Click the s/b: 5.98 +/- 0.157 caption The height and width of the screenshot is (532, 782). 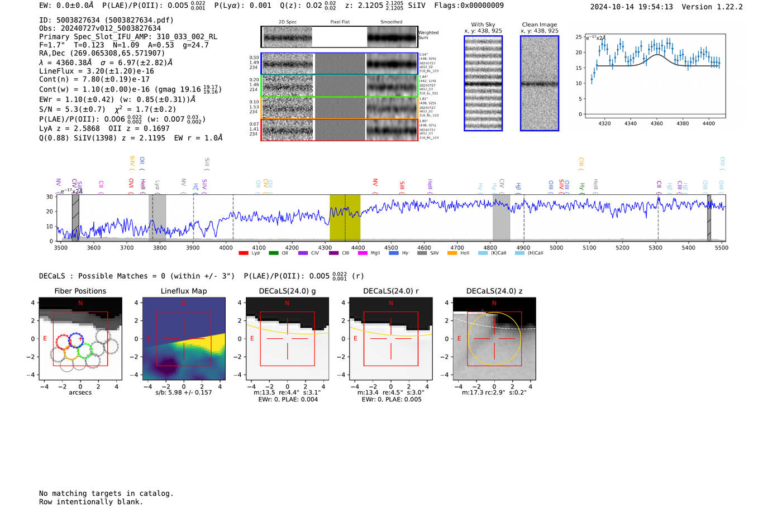pos(184,392)
